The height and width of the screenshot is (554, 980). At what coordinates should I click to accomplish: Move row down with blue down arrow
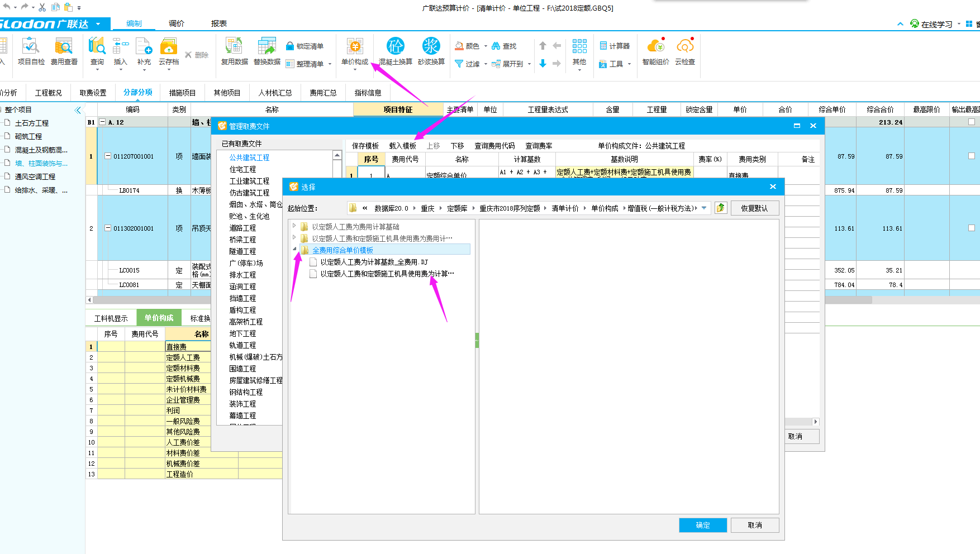(543, 64)
